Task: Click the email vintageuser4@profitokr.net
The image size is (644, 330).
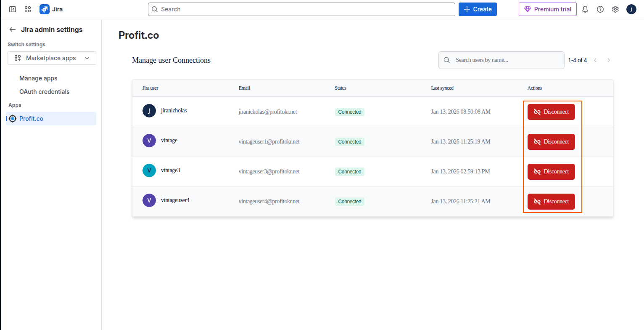Action: [x=269, y=202]
